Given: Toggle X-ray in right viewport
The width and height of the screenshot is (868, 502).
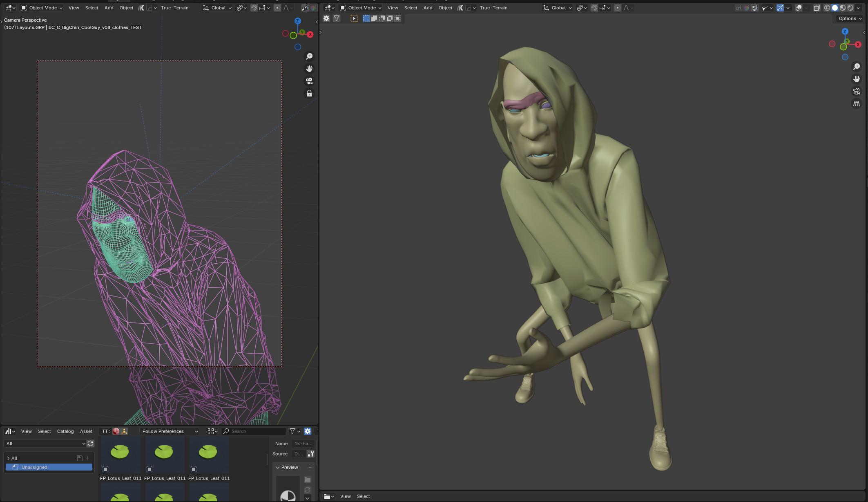Looking at the screenshot, I should point(817,8).
